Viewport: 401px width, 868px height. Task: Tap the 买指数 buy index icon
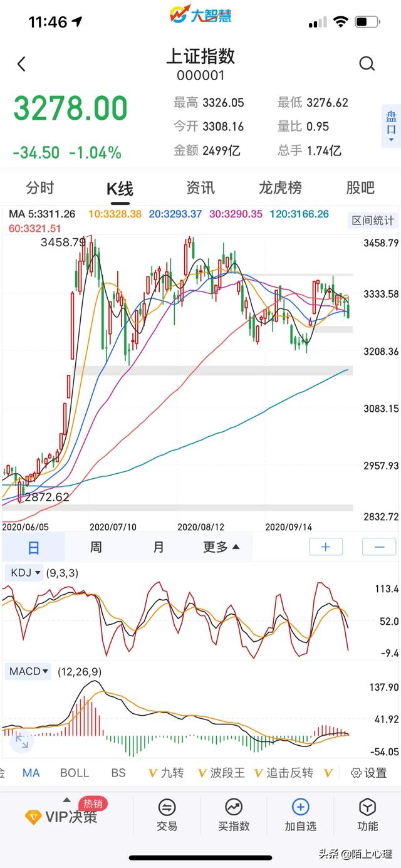pyautogui.click(x=234, y=815)
